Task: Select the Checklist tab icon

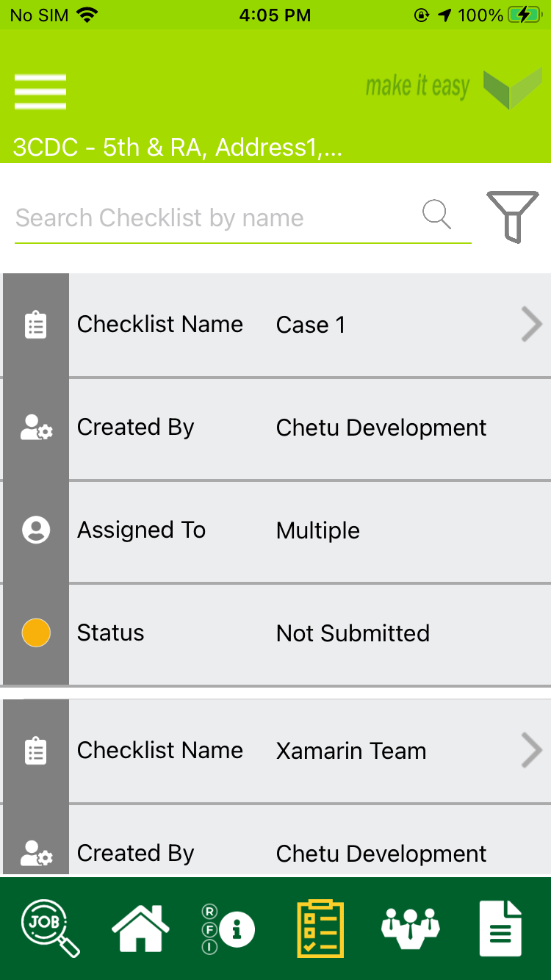Action: click(x=320, y=929)
